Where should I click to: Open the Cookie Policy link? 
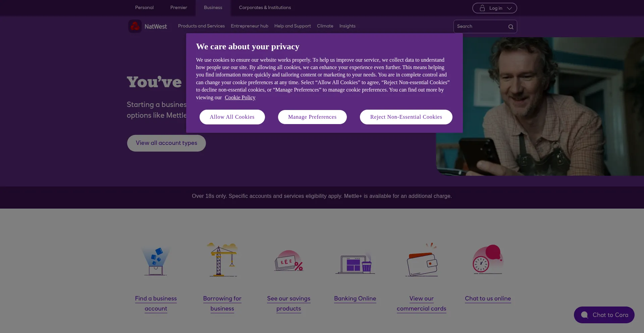(x=240, y=98)
